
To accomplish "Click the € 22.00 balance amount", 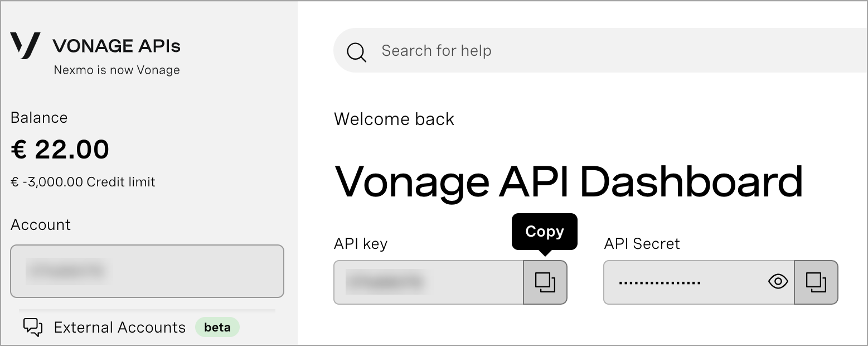I will (60, 148).
